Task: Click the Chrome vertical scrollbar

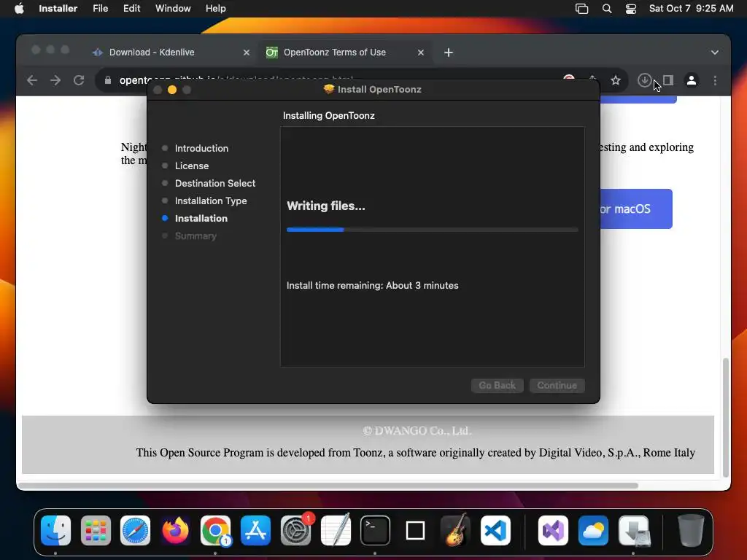Action: 726,417
